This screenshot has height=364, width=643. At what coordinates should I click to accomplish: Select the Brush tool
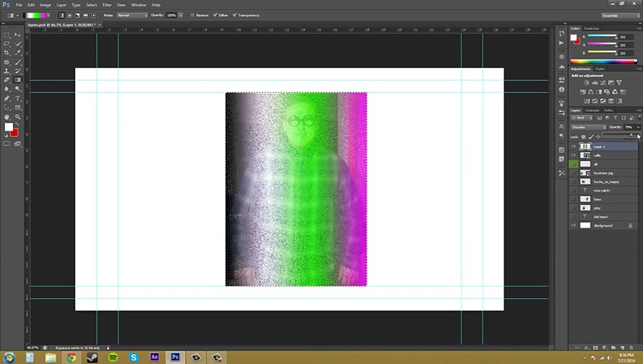pos(18,62)
